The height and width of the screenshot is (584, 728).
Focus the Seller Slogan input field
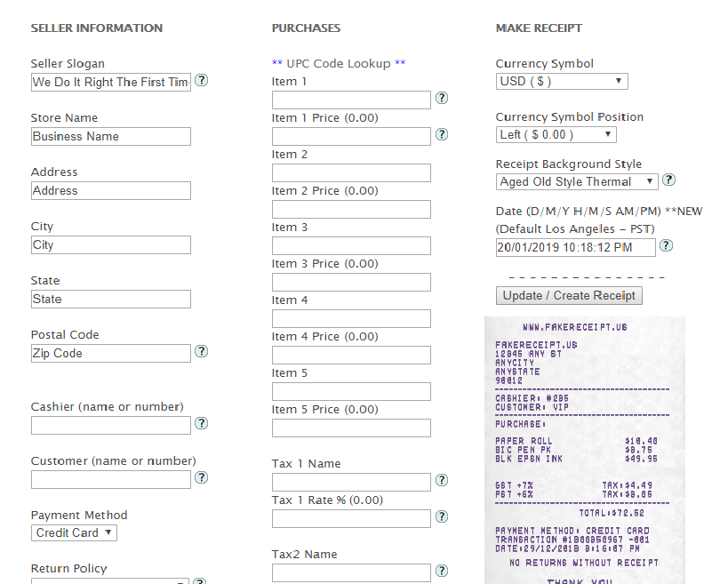tap(111, 82)
